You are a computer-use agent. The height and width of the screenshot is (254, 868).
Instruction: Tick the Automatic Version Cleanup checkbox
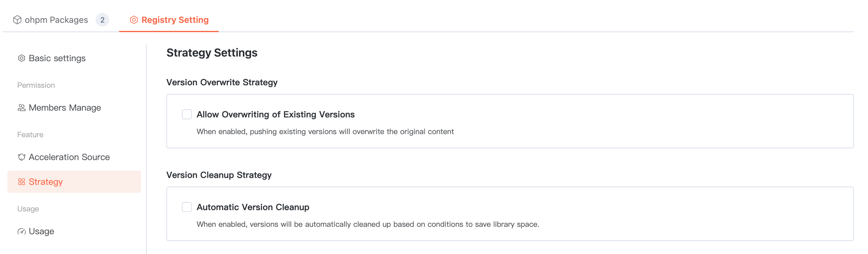click(187, 207)
